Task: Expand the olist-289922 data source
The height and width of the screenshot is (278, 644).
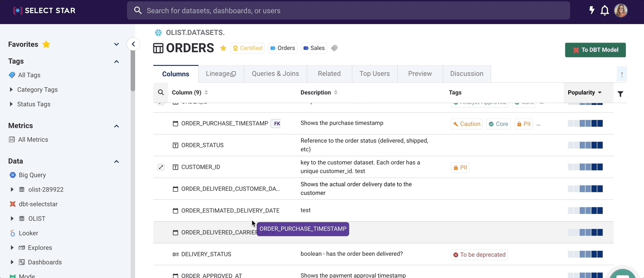Action: pos(12,189)
